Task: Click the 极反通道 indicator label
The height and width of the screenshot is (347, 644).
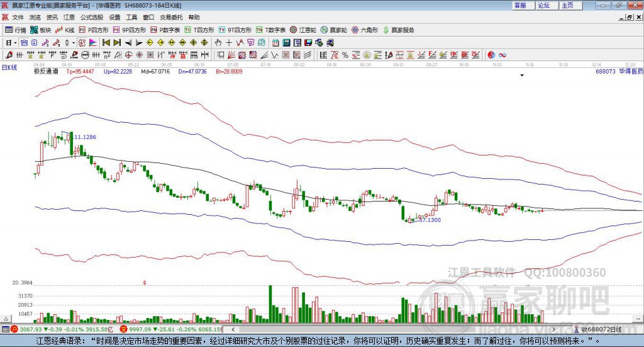Action: tap(46, 72)
